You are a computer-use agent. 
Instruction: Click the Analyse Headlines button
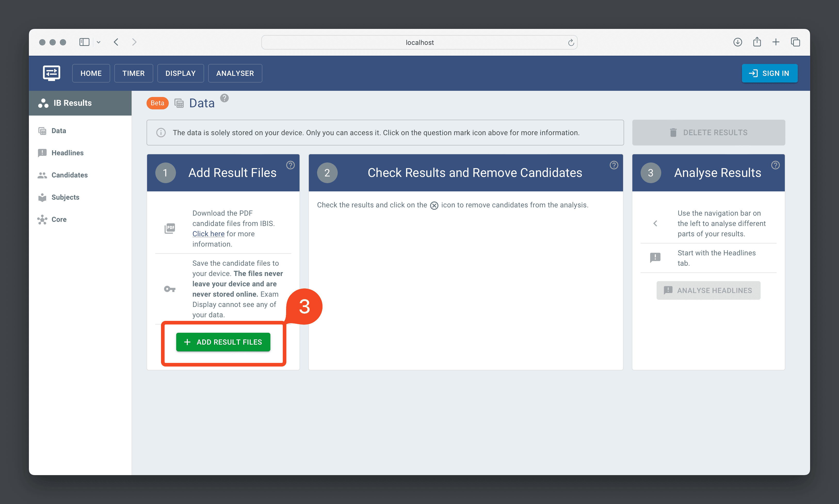pyautogui.click(x=709, y=291)
